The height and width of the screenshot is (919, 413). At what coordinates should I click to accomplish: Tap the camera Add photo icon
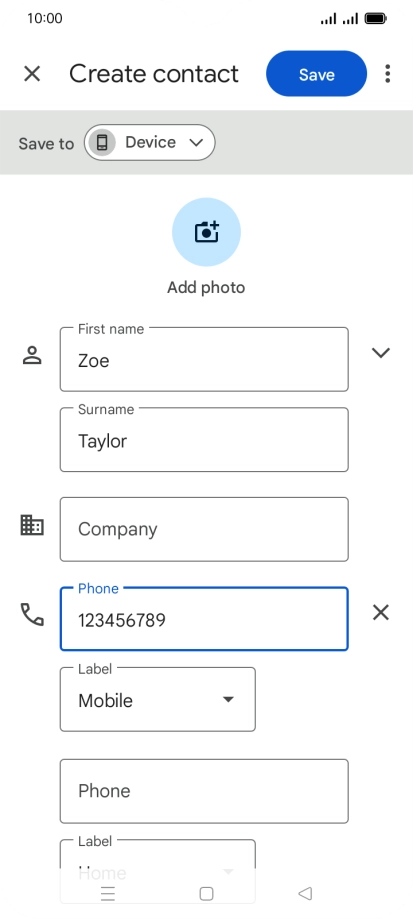(x=206, y=232)
